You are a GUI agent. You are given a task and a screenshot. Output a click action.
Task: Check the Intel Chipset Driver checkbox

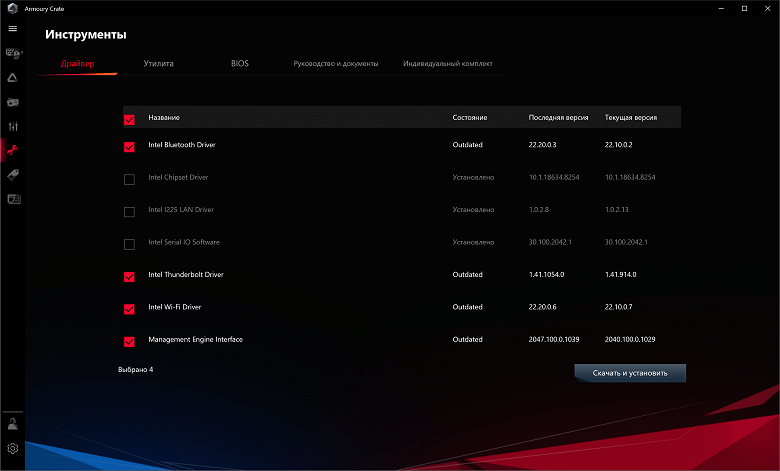129,179
